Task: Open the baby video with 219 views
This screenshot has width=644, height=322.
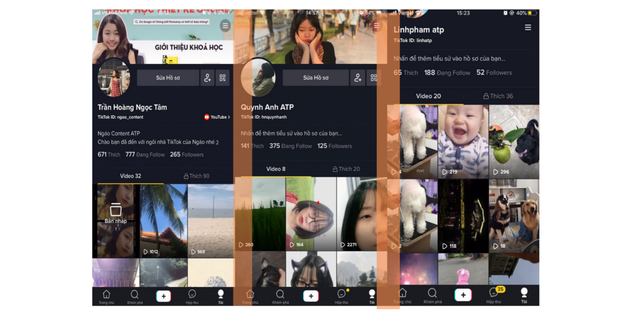Action: [463, 141]
